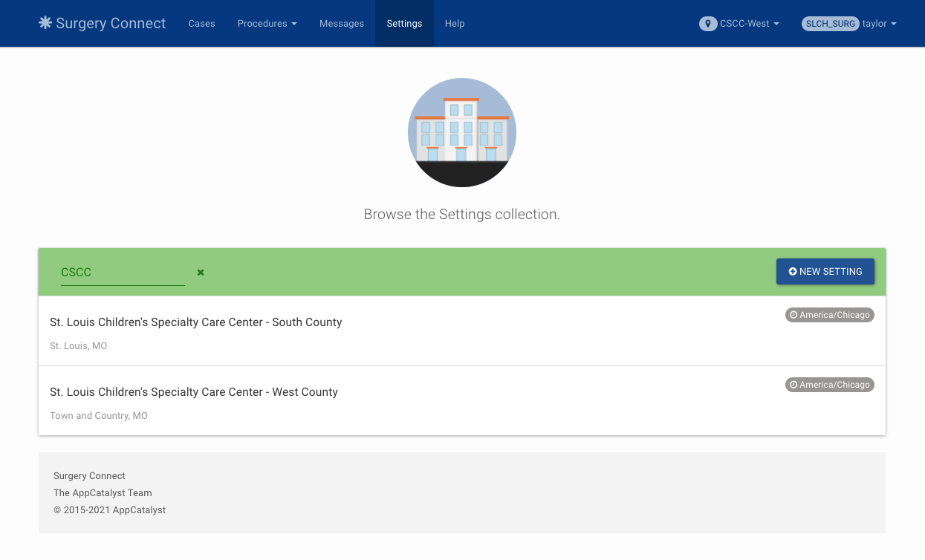Expand the Procedures dropdown menu
Screen dimensions: 925x560
(x=267, y=24)
